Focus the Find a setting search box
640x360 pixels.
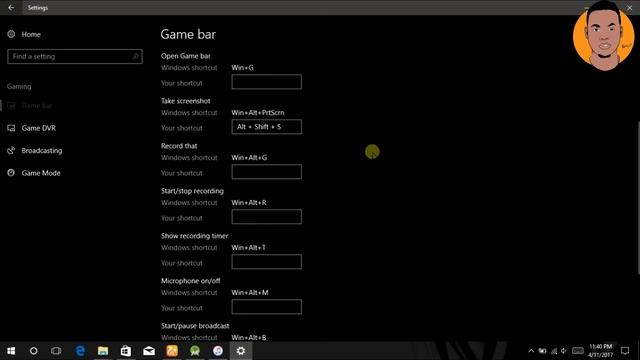(x=75, y=56)
